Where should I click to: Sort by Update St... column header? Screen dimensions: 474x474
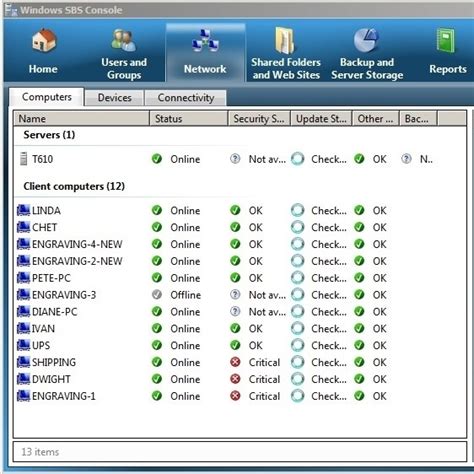coord(321,119)
